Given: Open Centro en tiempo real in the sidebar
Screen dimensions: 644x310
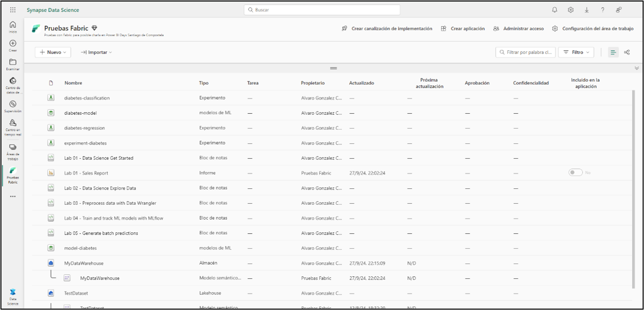Looking at the screenshot, I should (x=13, y=128).
